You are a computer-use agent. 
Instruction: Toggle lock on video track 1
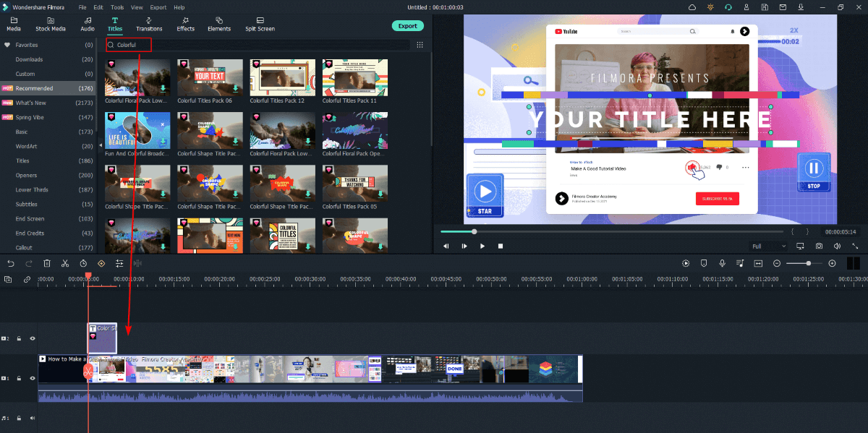20,378
